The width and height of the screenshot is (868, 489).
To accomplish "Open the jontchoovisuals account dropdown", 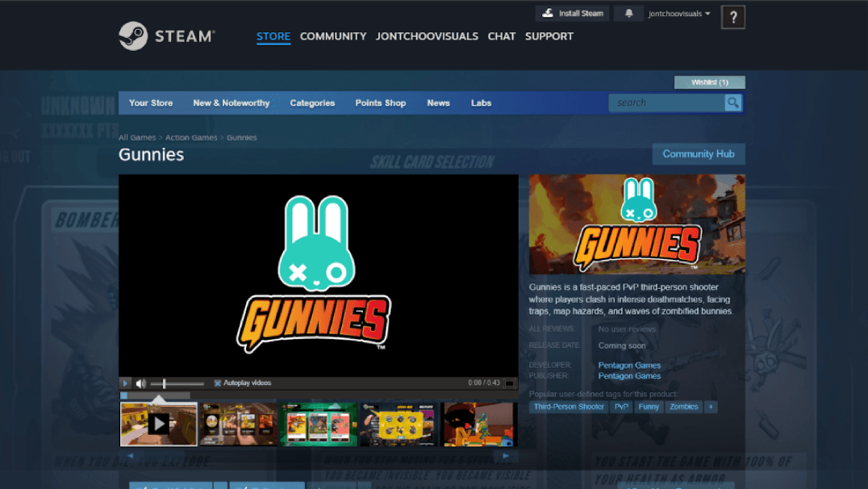I will tap(679, 13).
